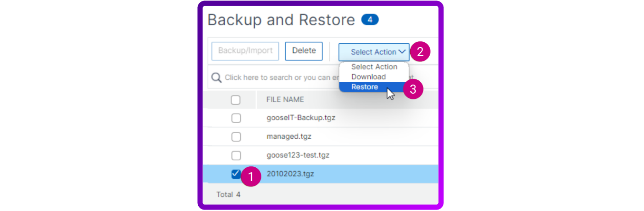Click the blue count badge showing 4
This screenshot has width=644, height=211.
pyautogui.click(x=370, y=19)
